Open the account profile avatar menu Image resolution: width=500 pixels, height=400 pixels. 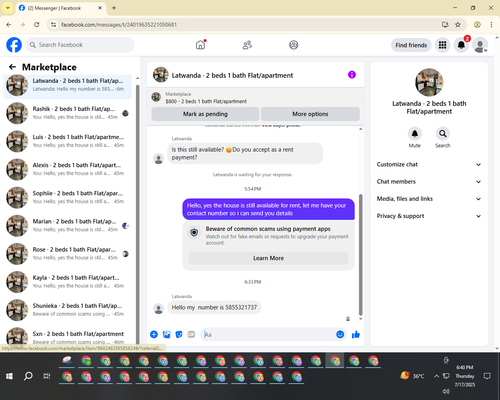[x=480, y=45]
